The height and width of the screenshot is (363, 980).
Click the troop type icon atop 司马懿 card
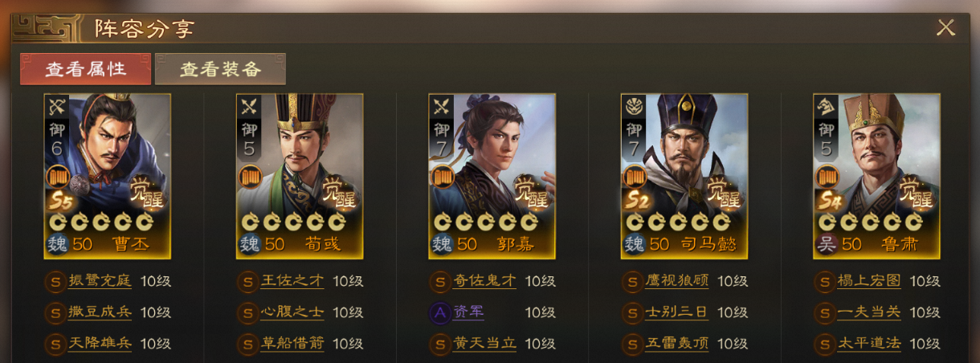(x=634, y=107)
